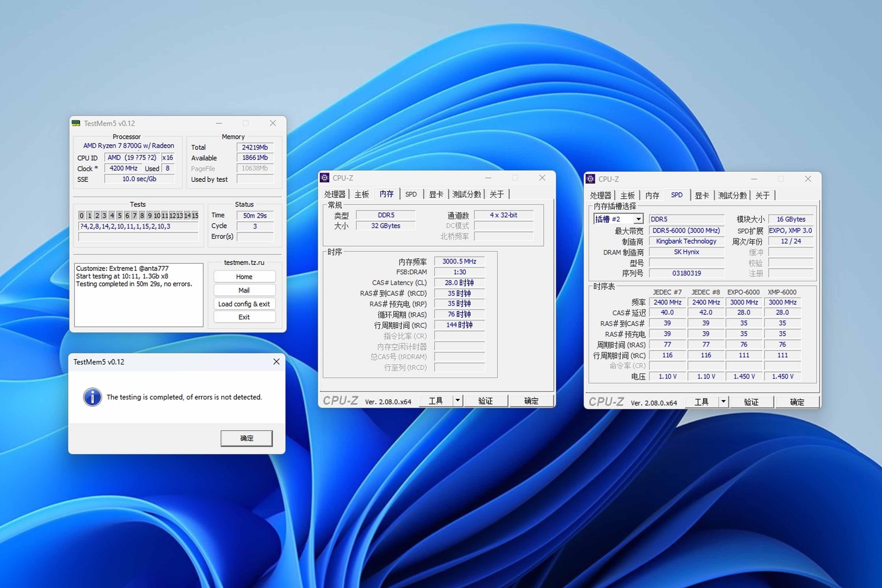Switch to SPD tab in memory CPU-Z window

[411, 194]
